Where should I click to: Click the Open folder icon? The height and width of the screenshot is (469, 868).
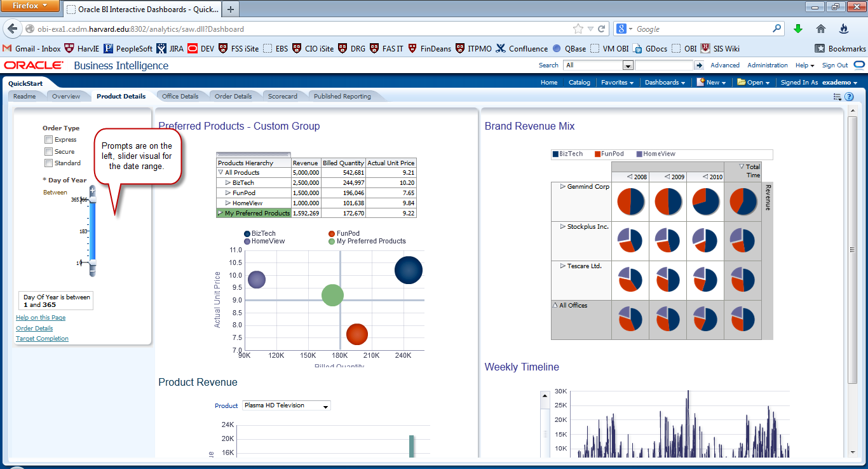tap(741, 82)
